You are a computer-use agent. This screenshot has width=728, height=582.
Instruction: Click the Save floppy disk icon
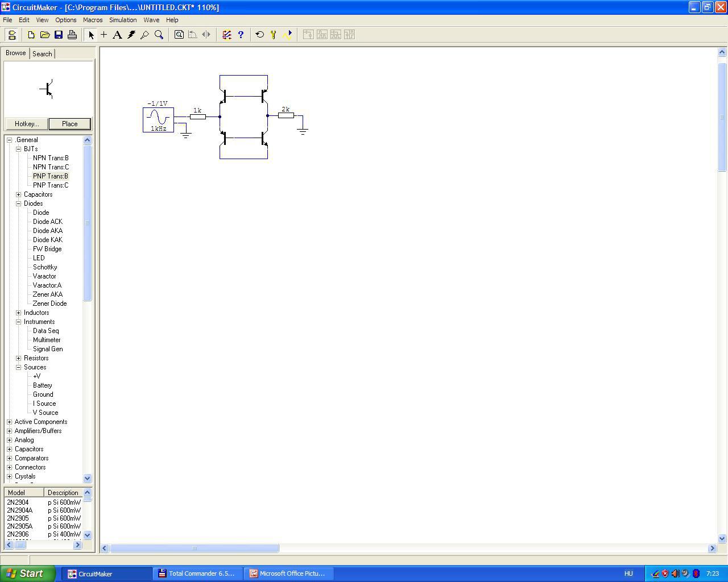tap(59, 35)
